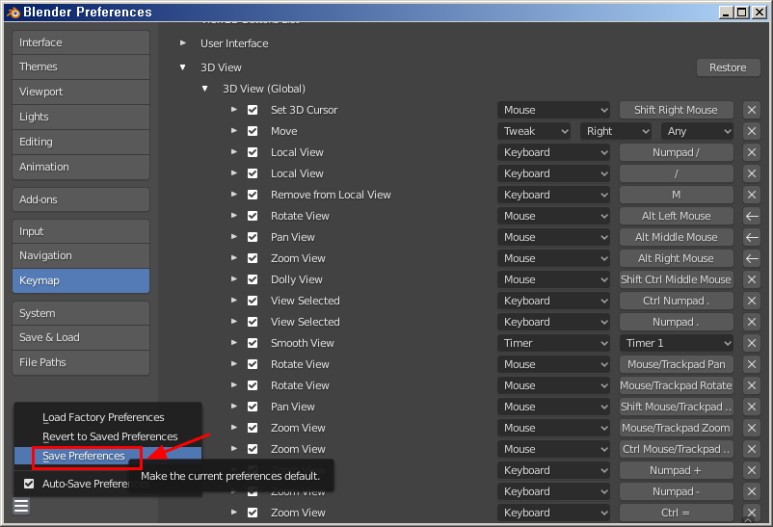Screen dimensions: 773x527
Task: Remove the Move keymap item
Action: [751, 131]
